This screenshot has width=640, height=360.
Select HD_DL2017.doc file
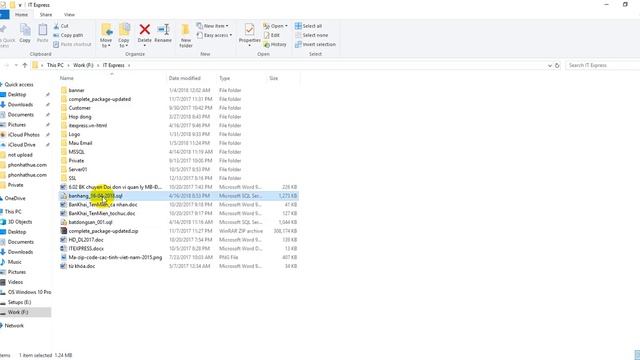86,240
